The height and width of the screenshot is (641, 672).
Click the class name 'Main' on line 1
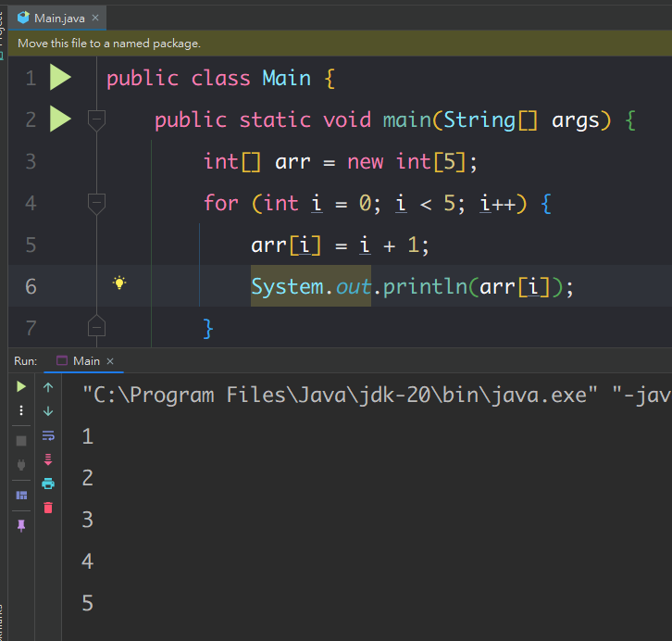click(x=286, y=79)
